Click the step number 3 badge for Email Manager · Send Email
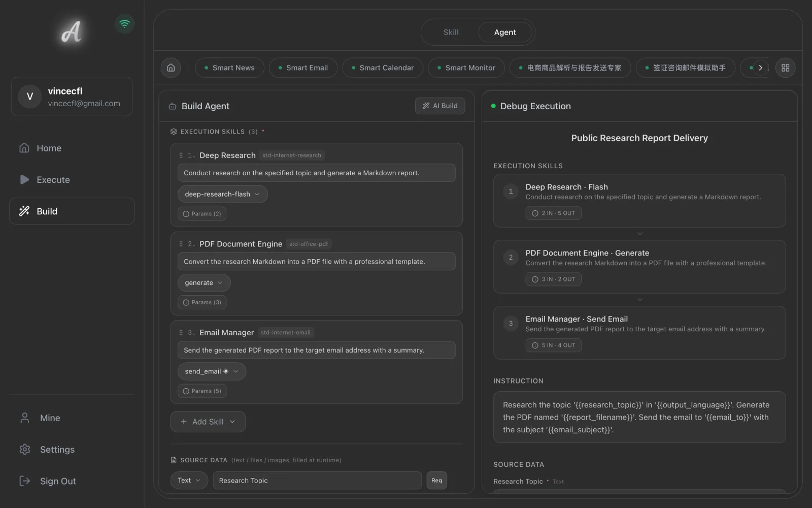The height and width of the screenshot is (508, 812). click(x=511, y=324)
